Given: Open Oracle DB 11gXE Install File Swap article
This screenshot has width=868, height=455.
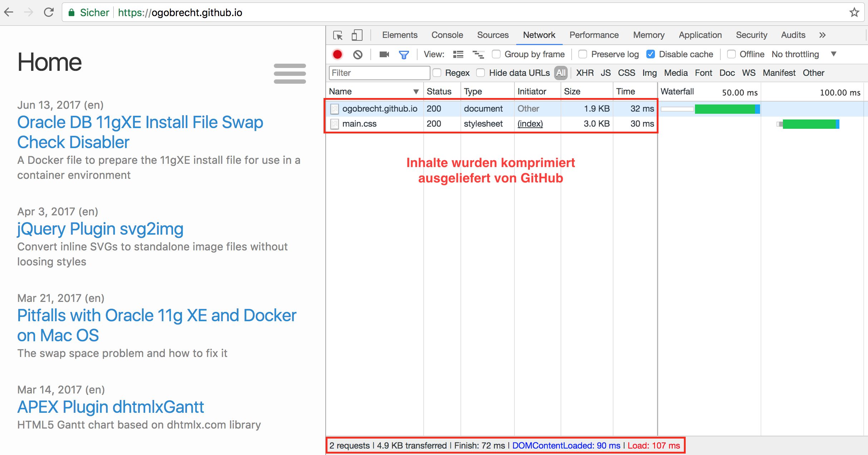Looking at the screenshot, I should pyautogui.click(x=140, y=132).
